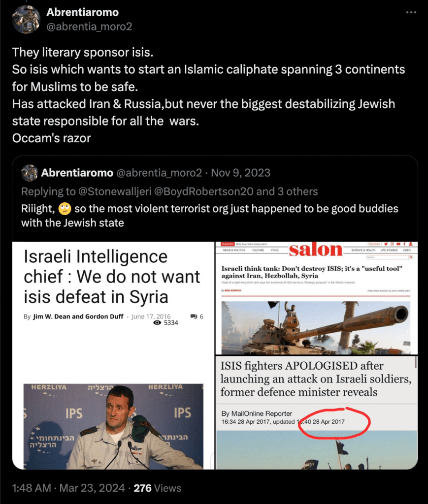
Task: Click the comments bubble icon with 6
Action: coord(194,316)
